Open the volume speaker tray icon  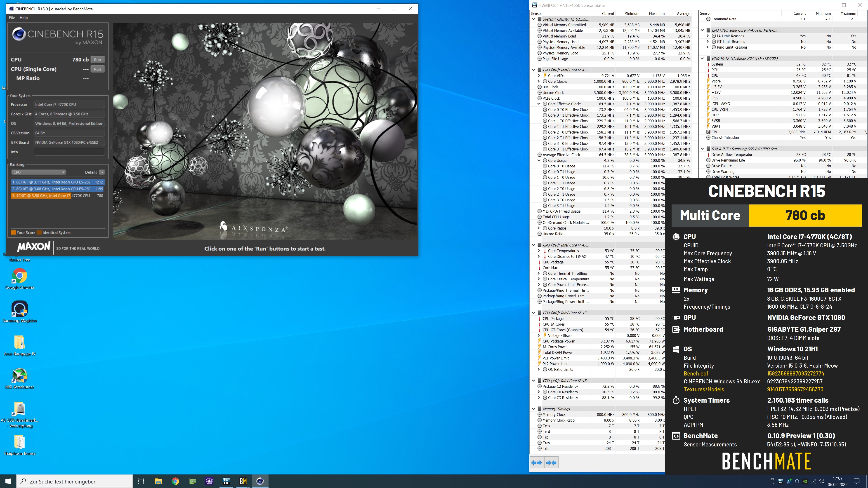coord(821,481)
